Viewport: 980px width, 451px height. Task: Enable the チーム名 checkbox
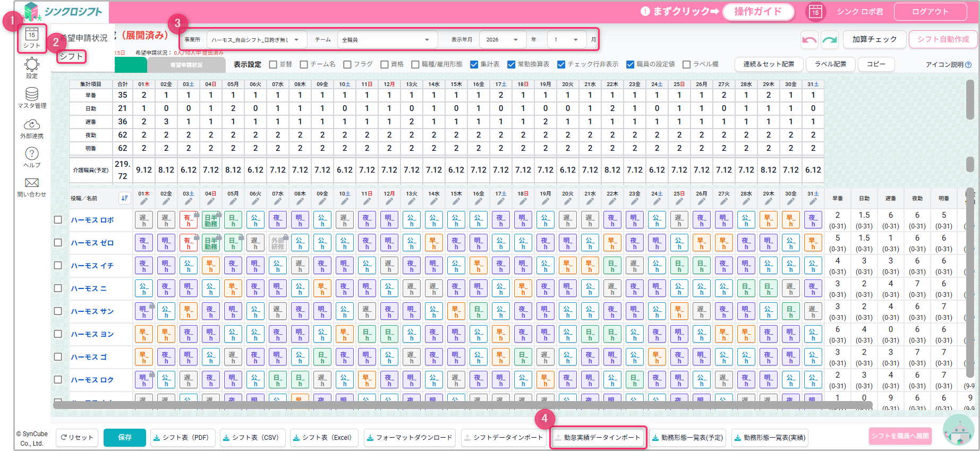304,64
